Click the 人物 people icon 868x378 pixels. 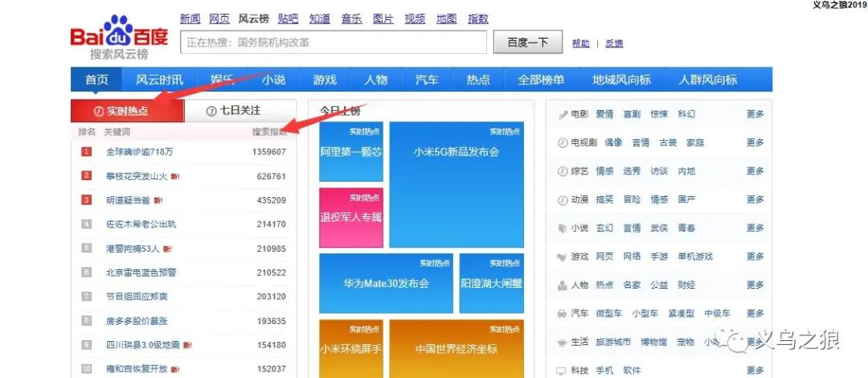point(563,286)
